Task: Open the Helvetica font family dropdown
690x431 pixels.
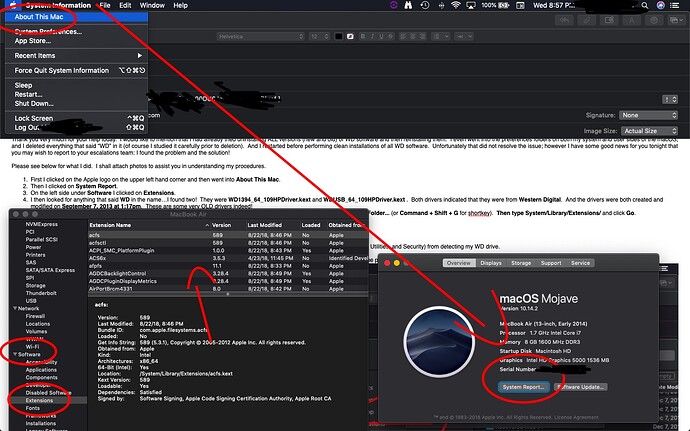Action: click(x=261, y=36)
